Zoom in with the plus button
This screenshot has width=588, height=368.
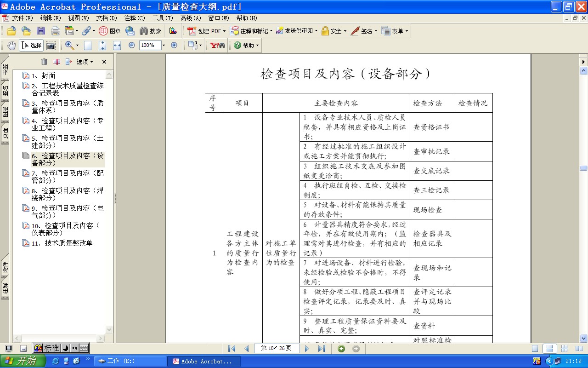tap(174, 45)
